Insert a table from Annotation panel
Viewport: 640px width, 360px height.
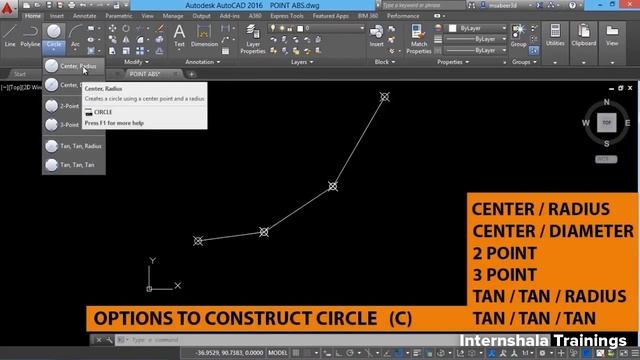click(225, 51)
